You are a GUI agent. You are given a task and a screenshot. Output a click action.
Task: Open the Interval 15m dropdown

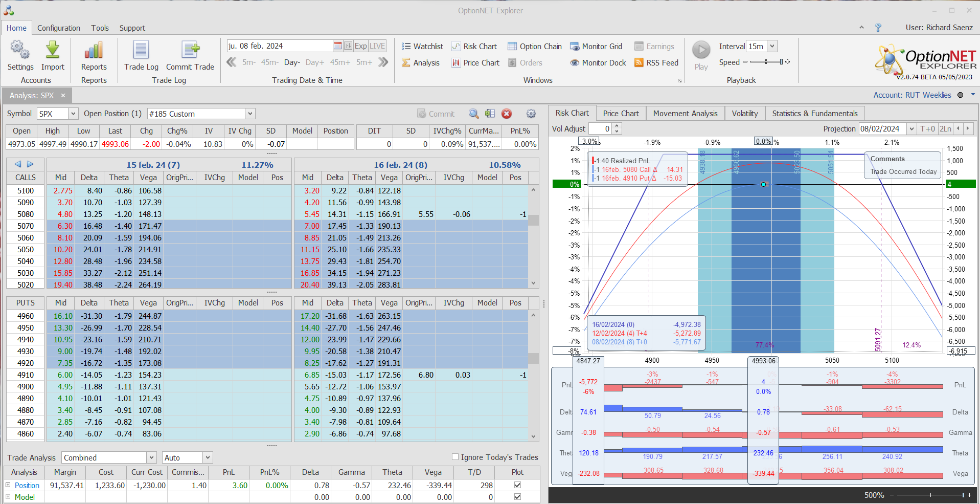click(772, 46)
